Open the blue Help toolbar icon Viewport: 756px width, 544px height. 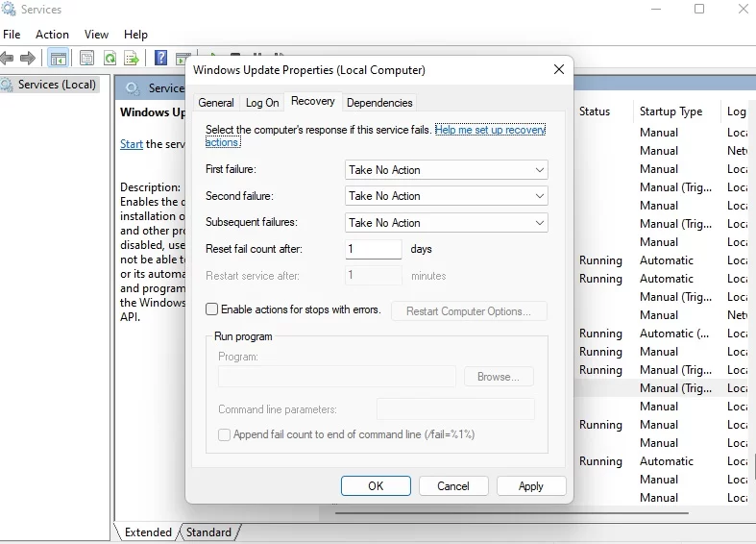(160, 58)
